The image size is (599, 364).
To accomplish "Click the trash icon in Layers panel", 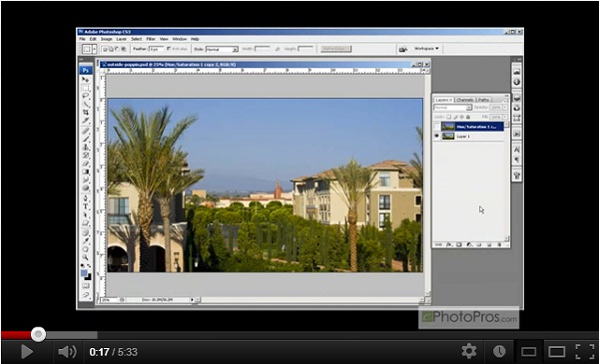I will click(x=499, y=244).
